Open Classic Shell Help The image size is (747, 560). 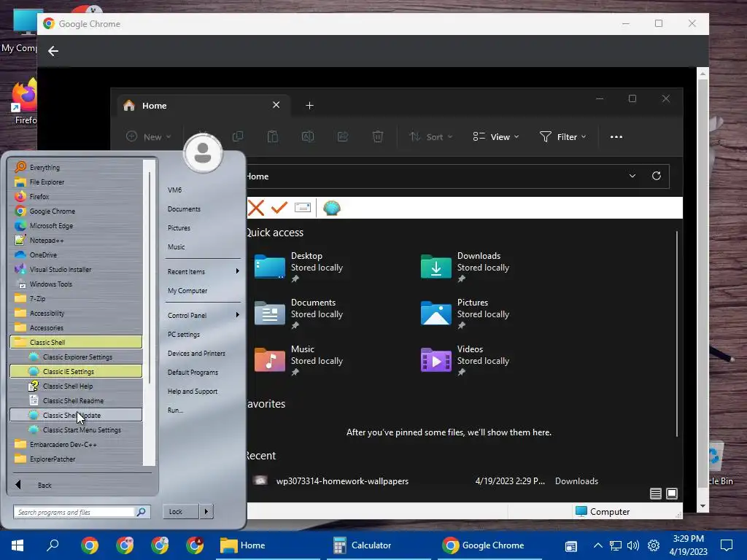point(76,386)
